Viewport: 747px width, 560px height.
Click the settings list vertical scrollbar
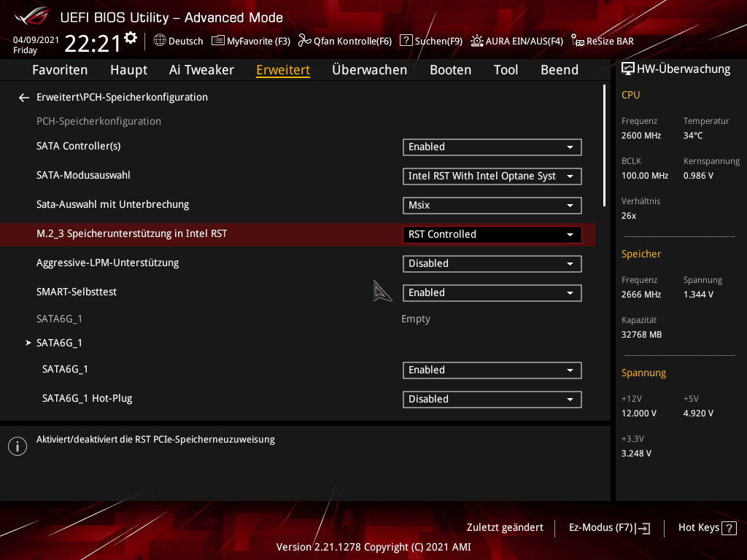(604, 145)
